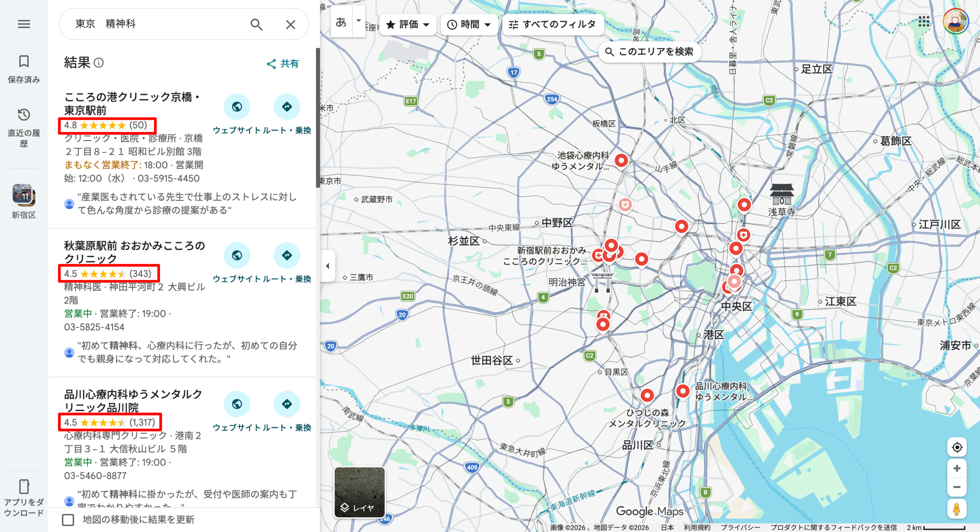
Task: Get directions to 秋葉原駅前 おおかみこころのクリニック
Action: pos(287,255)
